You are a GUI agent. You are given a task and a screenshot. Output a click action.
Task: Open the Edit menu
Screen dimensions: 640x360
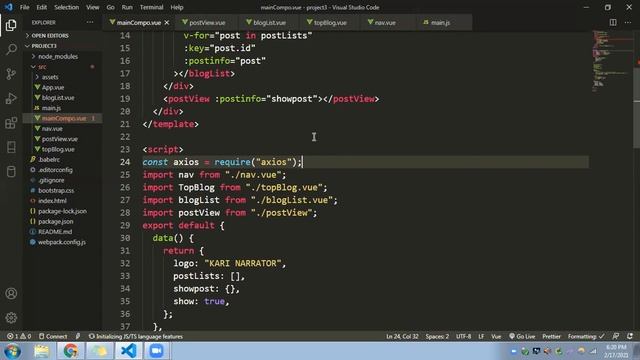point(42,7)
